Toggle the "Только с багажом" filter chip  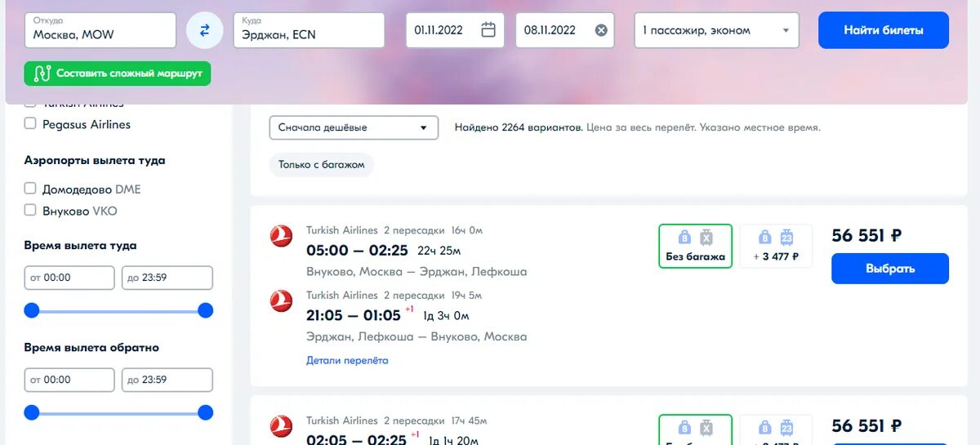coord(322,165)
